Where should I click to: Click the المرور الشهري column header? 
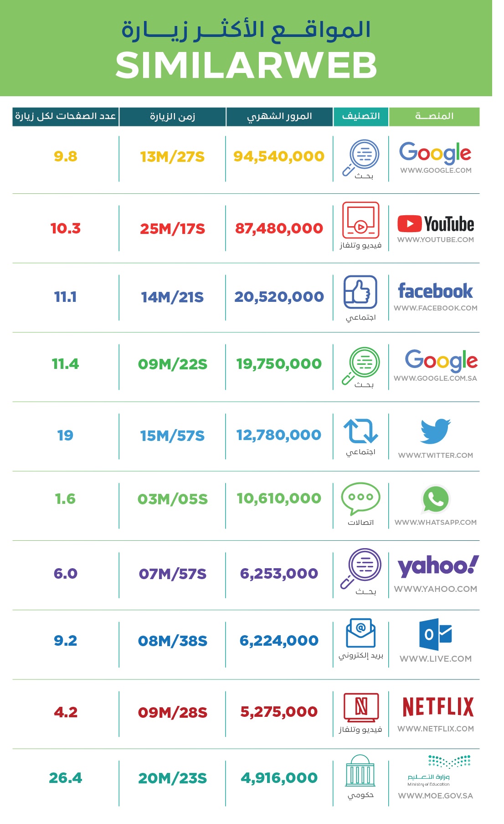pyautogui.click(x=279, y=116)
